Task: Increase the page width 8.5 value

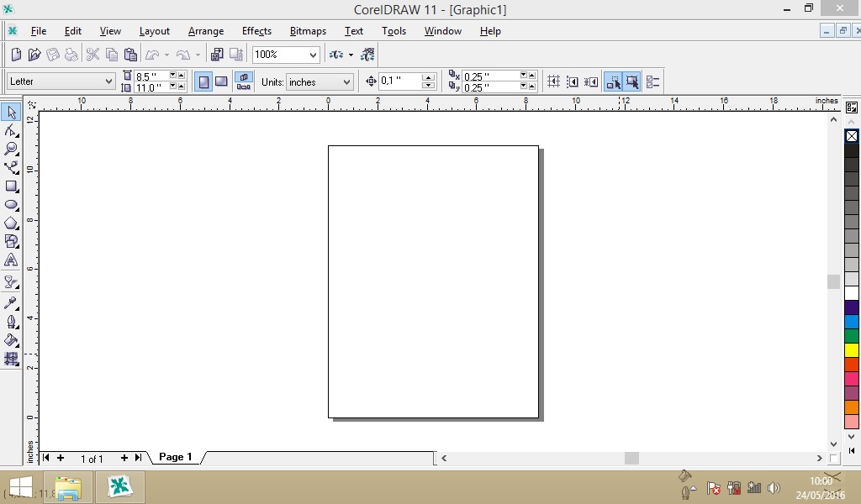Action: [x=182, y=75]
